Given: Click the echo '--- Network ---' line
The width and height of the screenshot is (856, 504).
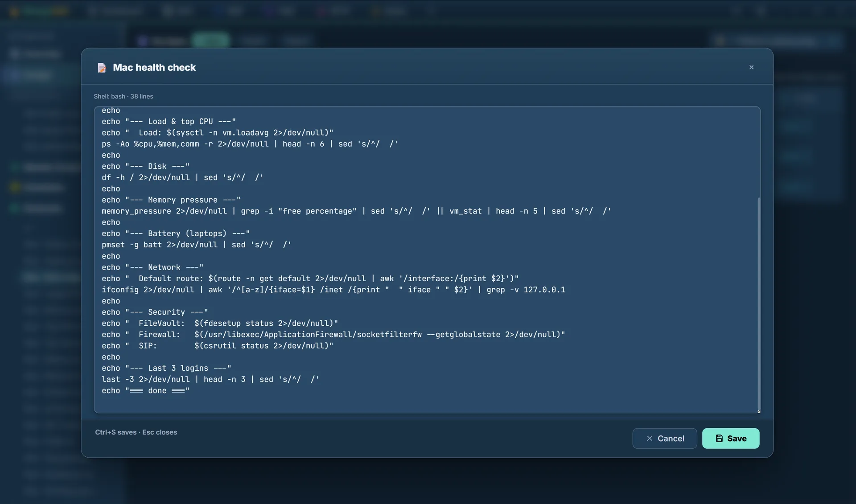Looking at the screenshot, I should click(152, 267).
